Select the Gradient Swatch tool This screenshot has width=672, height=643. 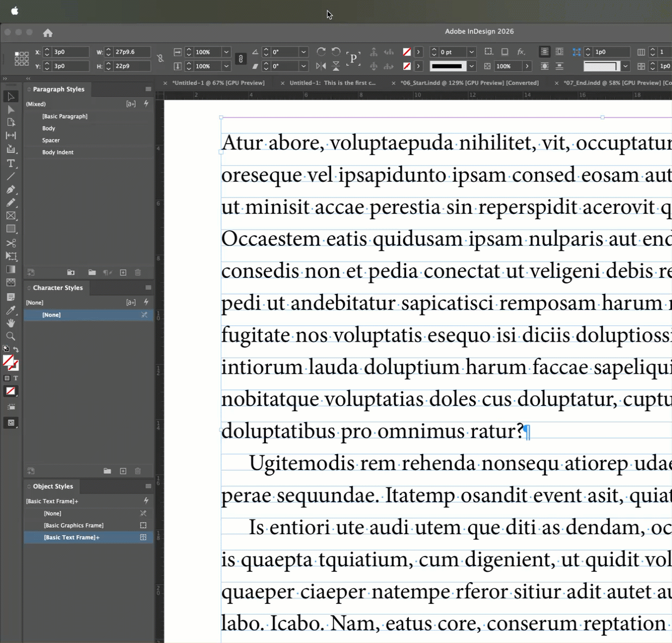click(x=11, y=269)
